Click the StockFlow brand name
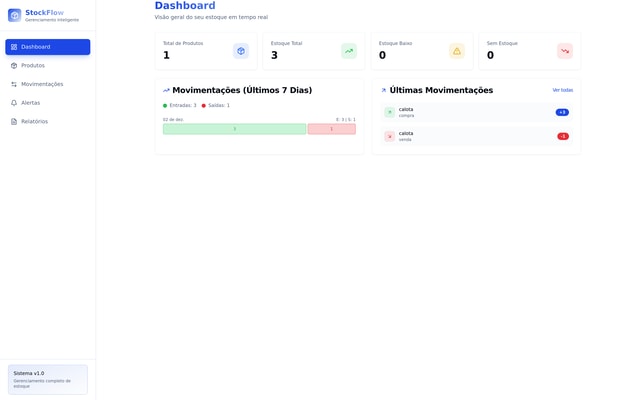640x400 pixels. [44, 13]
